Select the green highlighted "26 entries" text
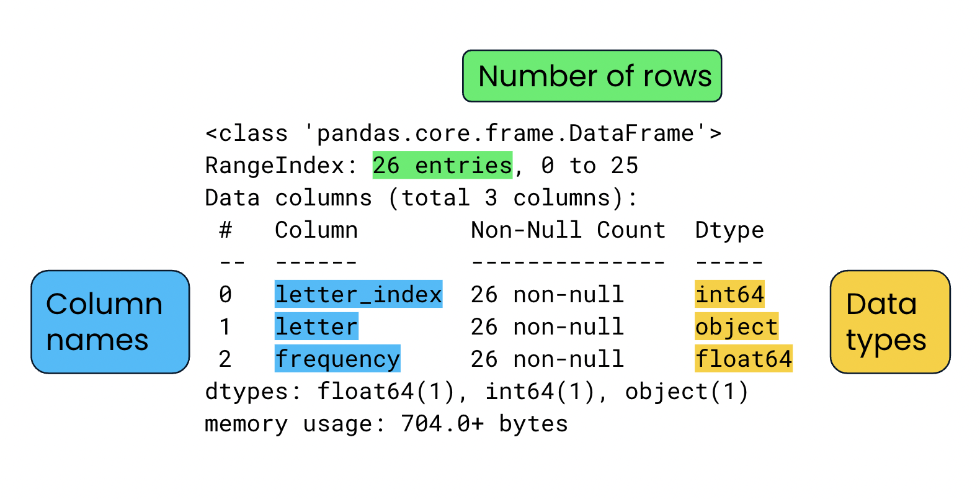Image resolution: width=980 pixels, height=499 pixels. pyautogui.click(x=442, y=166)
